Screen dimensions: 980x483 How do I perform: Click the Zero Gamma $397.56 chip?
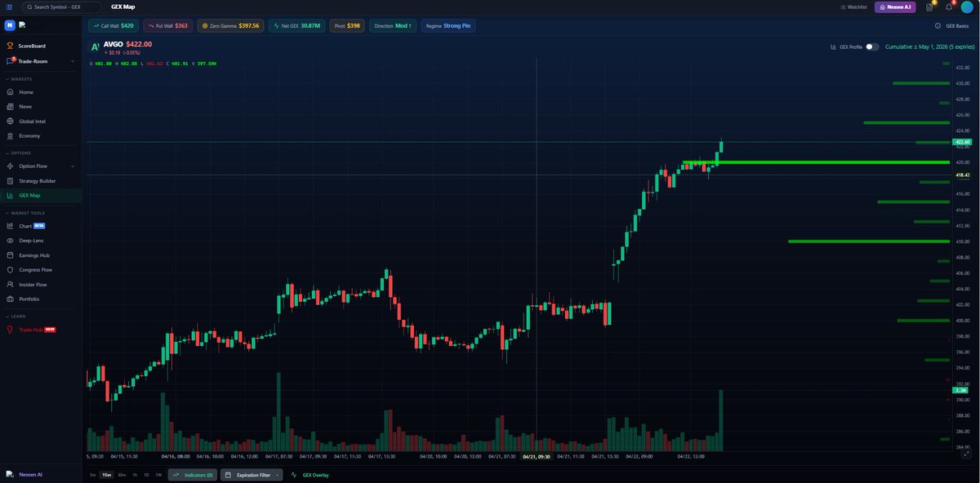coord(230,25)
